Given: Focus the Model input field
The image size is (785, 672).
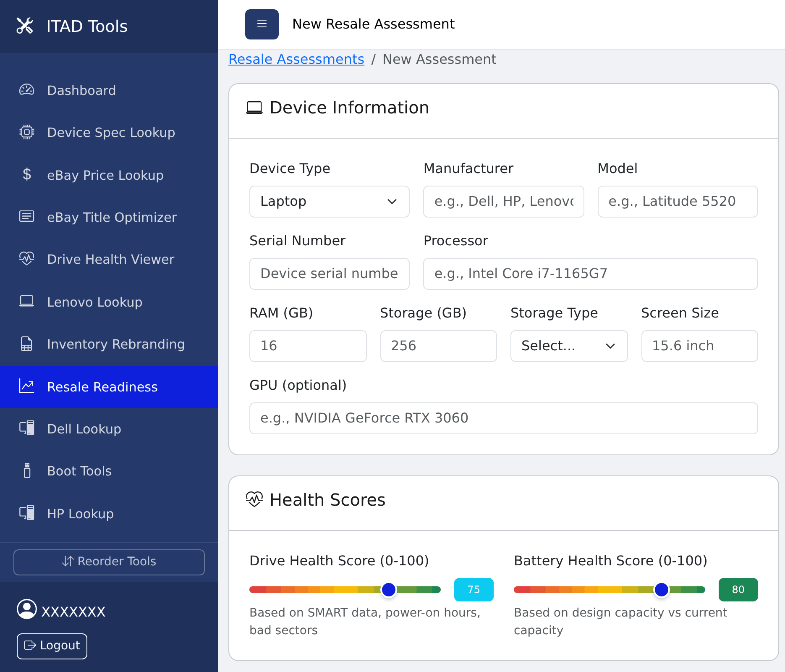Looking at the screenshot, I should coord(678,202).
